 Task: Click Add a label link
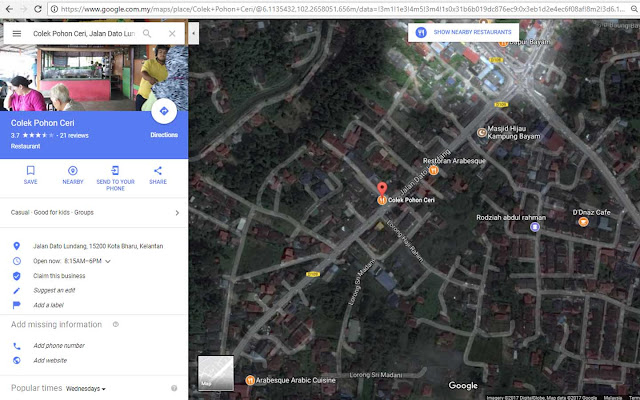tap(48, 305)
